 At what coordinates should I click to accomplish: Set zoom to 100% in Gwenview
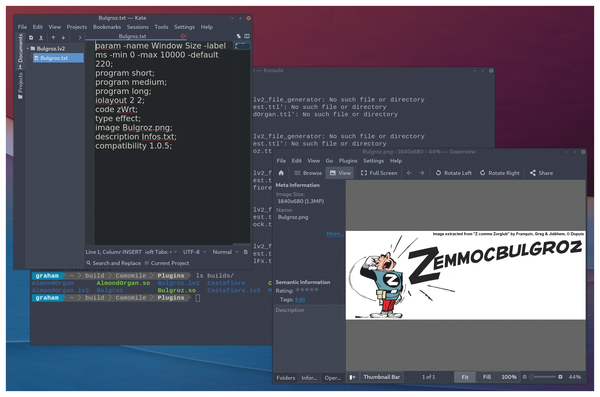click(x=509, y=377)
